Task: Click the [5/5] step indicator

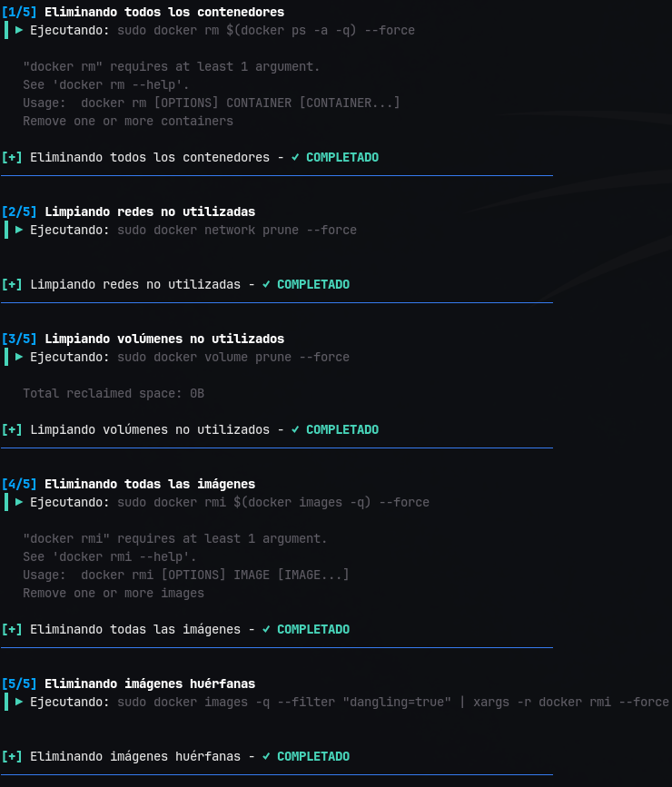Action: coord(19,684)
